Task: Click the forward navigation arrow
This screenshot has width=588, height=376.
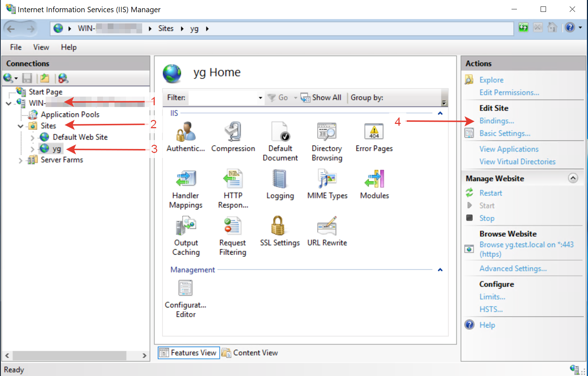Action: tap(31, 29)
